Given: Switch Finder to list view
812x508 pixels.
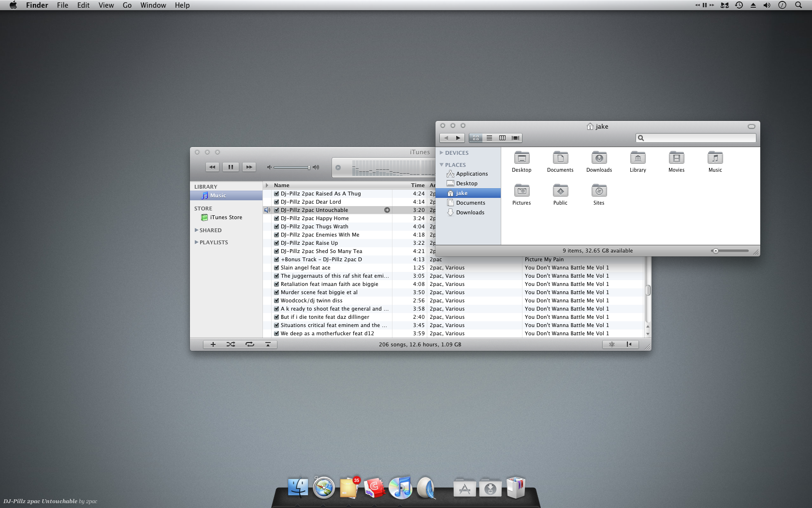Looking at the screenshot, I should pos(489,138).
